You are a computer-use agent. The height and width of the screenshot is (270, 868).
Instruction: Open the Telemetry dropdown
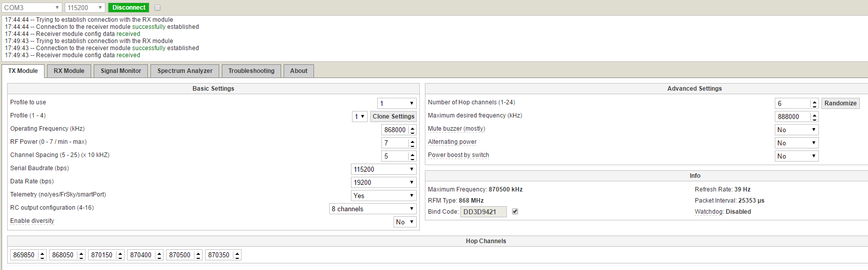tap(383, 196)
